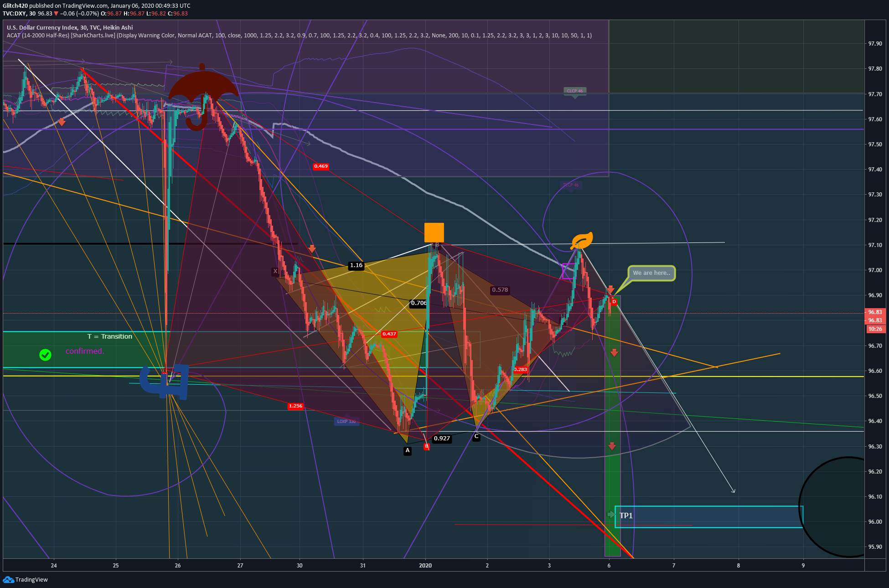Select the orange square marker
889x588 pixels.
tap(434, 232)
